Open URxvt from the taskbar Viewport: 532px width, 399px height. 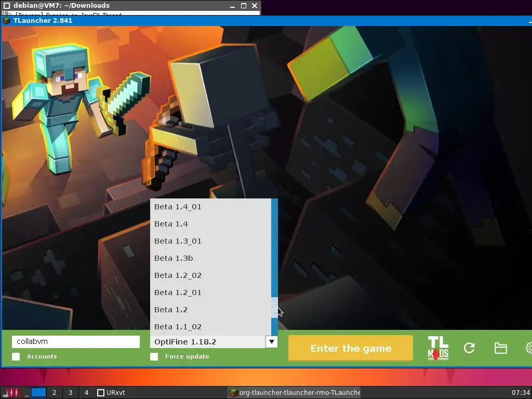(111, 393)
